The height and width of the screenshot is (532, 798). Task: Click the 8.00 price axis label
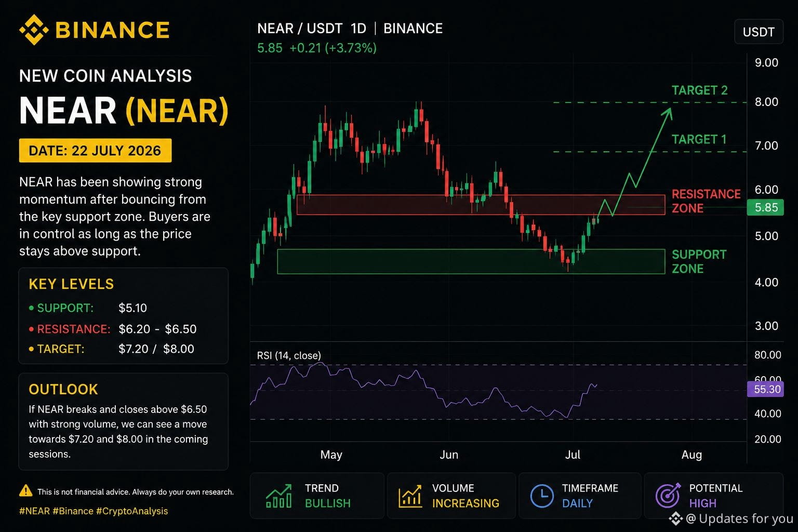pyautogui.click(x=766, y=102)
